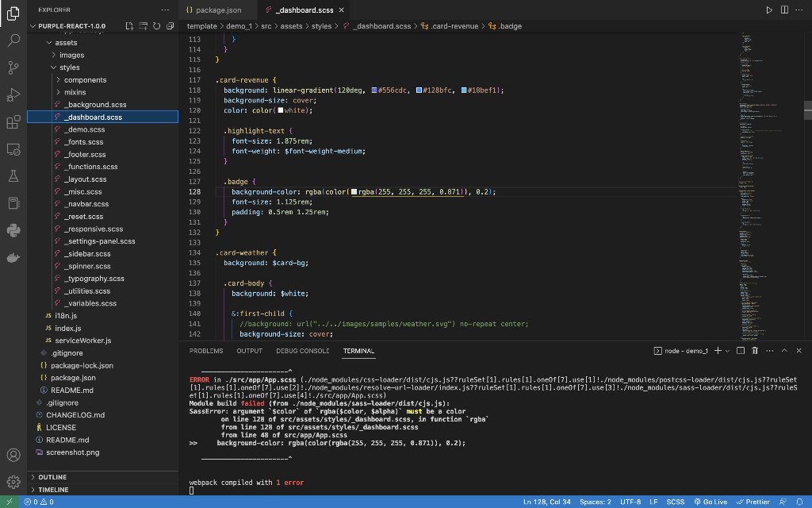
Task: Open the Manage gear menu
Action: (13, 482)
